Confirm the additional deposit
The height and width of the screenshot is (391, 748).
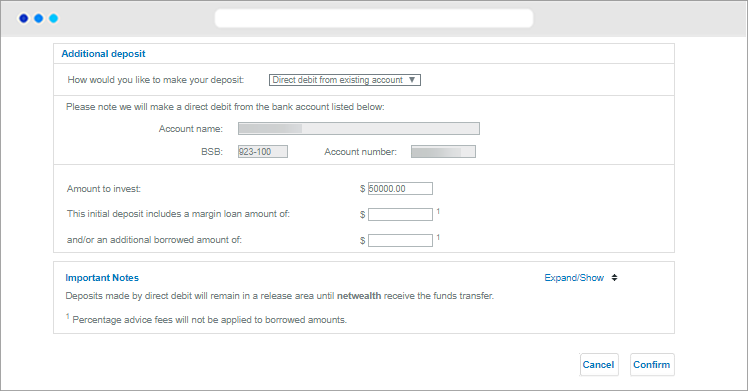point(652,364)
